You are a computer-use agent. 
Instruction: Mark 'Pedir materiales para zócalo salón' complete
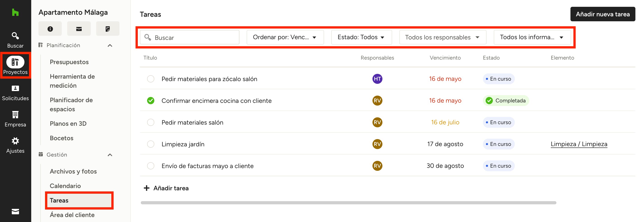(x=150, y=79)
